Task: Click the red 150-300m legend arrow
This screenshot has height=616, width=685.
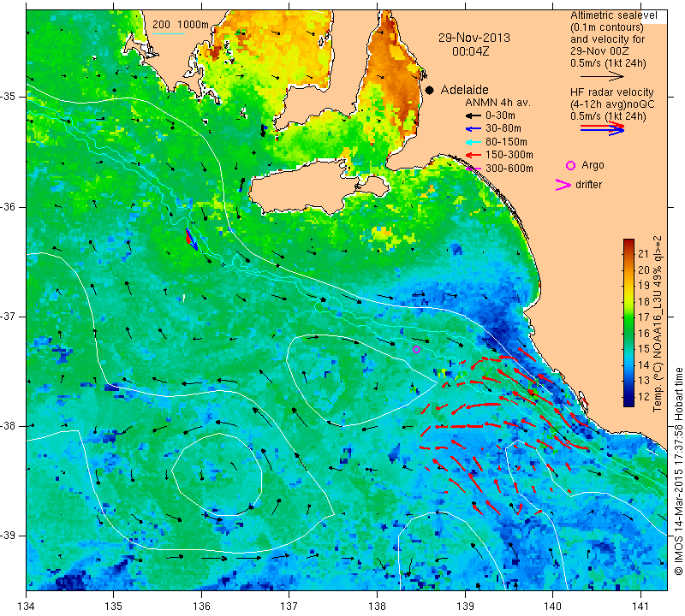Action: click(473, 155)
